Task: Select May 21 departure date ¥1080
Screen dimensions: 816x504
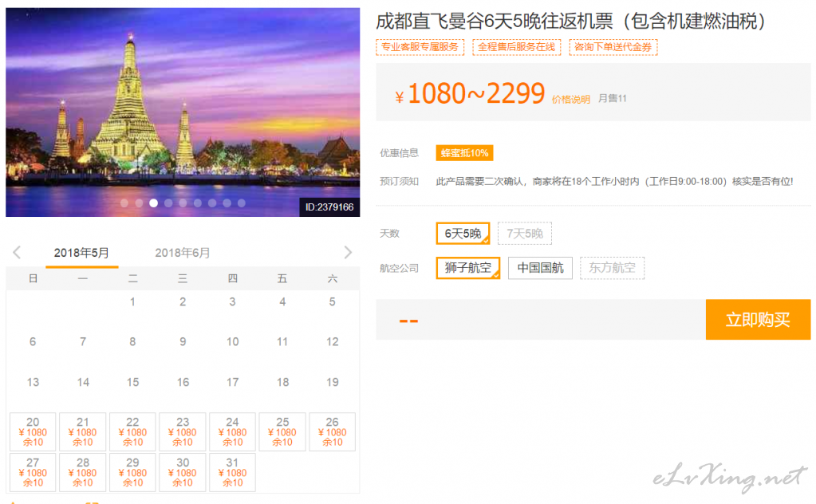Action: tap(83, 431)
